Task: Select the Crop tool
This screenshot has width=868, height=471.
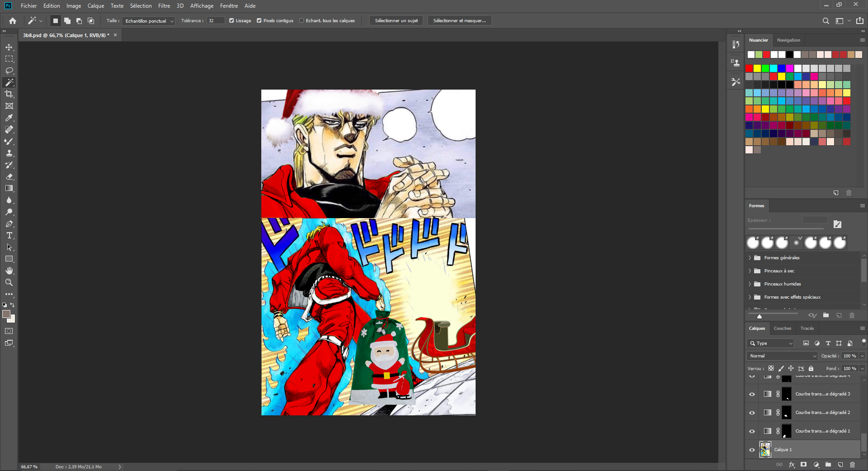Action: pos(9,94)
